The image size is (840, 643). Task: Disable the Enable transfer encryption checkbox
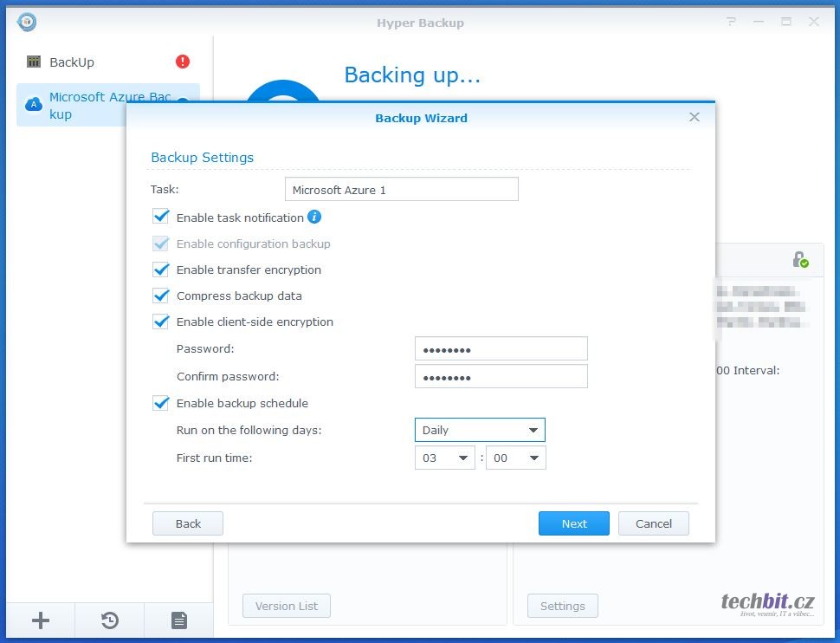pos(161,270)
